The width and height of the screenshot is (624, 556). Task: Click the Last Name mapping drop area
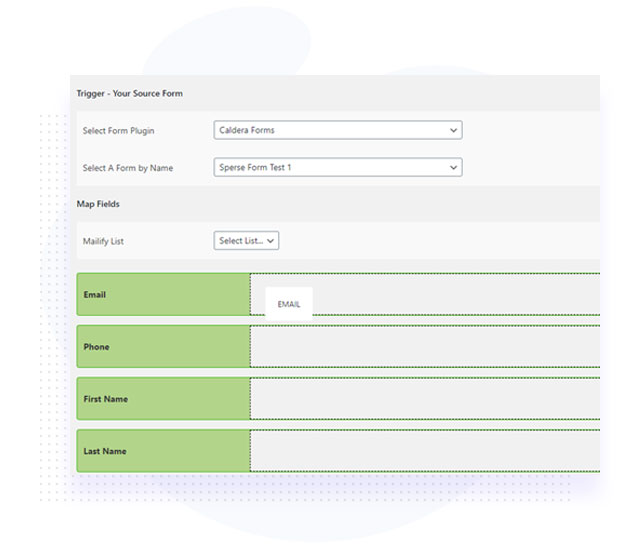pyautogui.click(x=425, y=451)
